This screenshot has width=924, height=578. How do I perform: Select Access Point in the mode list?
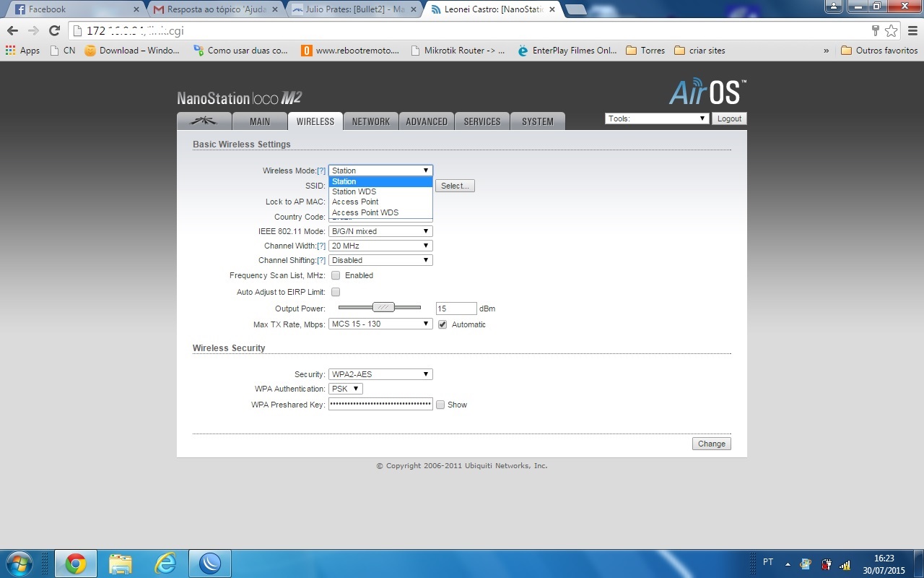click(380, 202)
